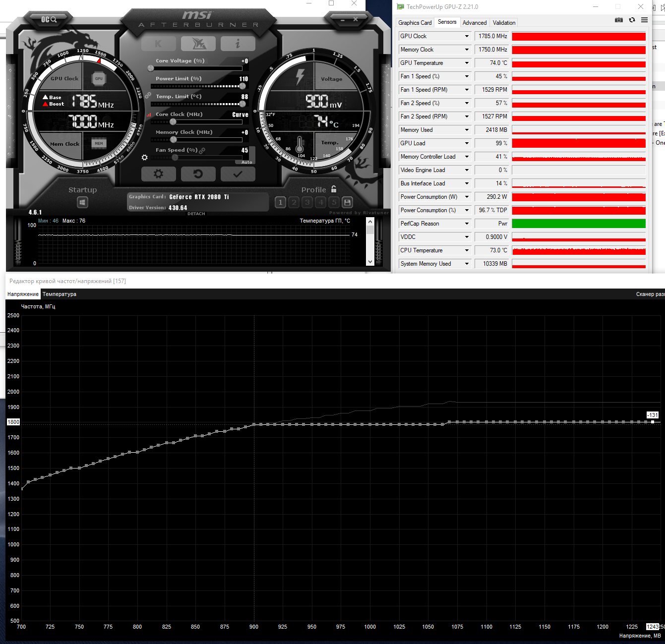Click the monitoring graph scroll up arrow

(x=370, y=221)
